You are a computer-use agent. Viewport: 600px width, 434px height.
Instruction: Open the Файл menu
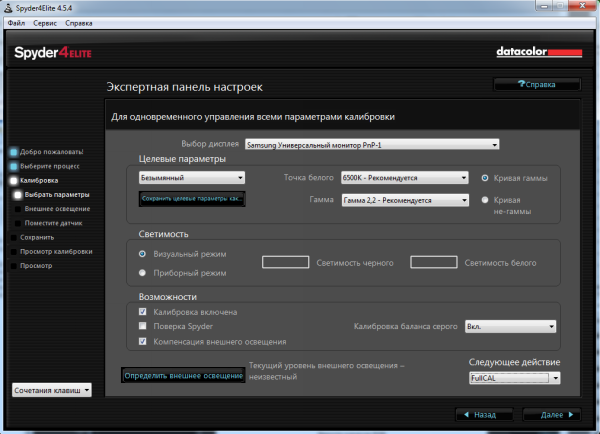click(x=16, y=23)
